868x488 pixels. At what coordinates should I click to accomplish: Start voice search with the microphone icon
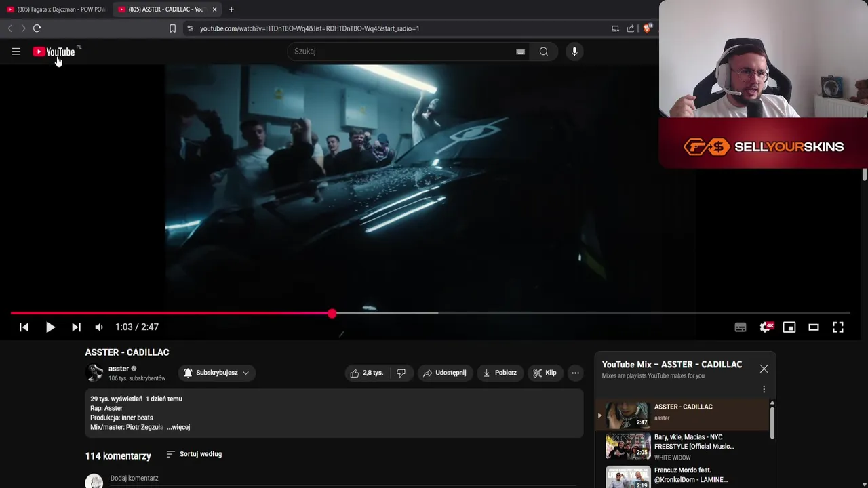574,52
